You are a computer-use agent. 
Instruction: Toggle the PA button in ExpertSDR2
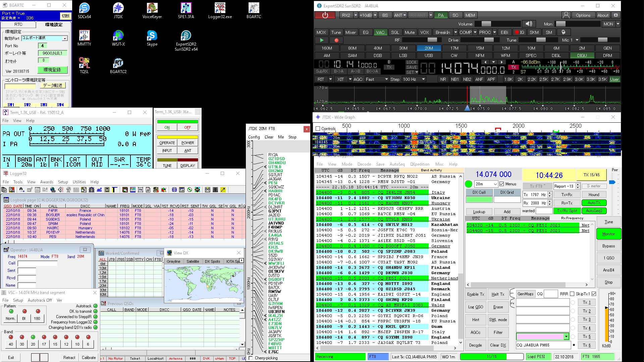coord(441,15)
